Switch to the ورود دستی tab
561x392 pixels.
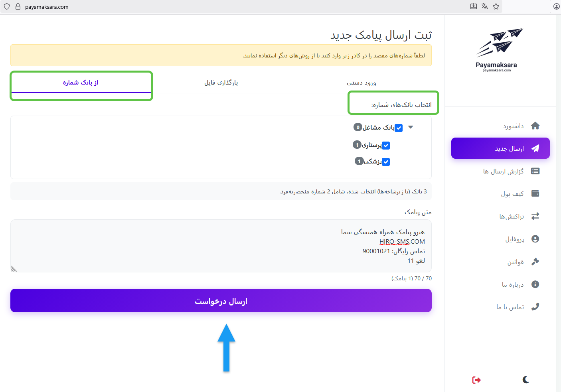pyautogui.click(x=362, y=82)
